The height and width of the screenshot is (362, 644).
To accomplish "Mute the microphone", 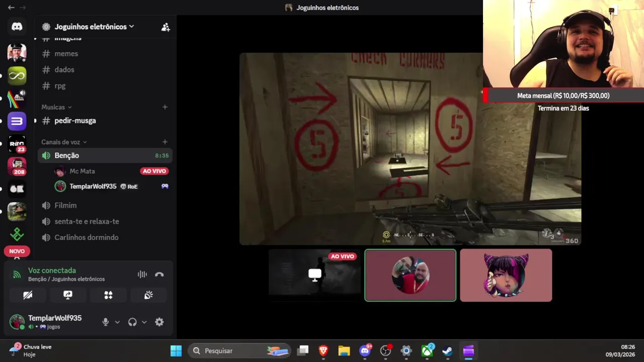I will (x=106, y=322).
